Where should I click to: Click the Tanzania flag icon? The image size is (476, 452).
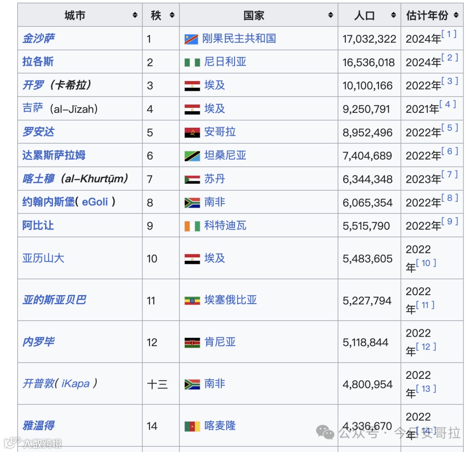pyautogui.click(x=192, y=156)
